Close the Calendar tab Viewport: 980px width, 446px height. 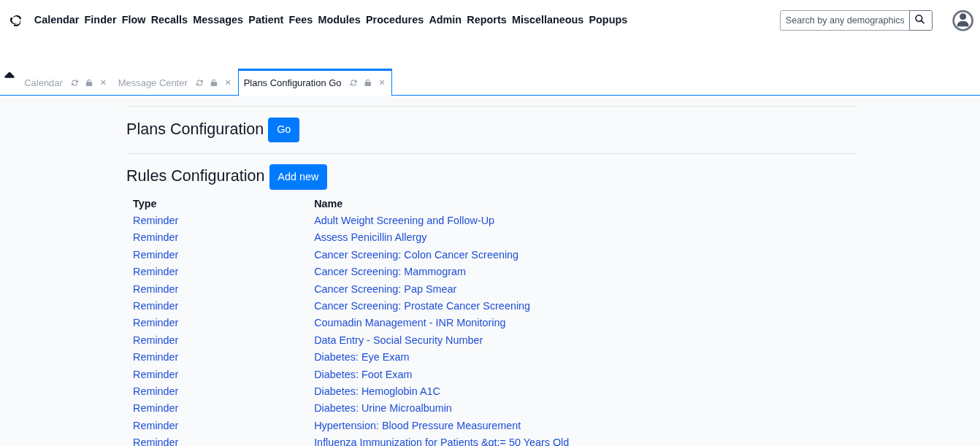tap(103, 83)
